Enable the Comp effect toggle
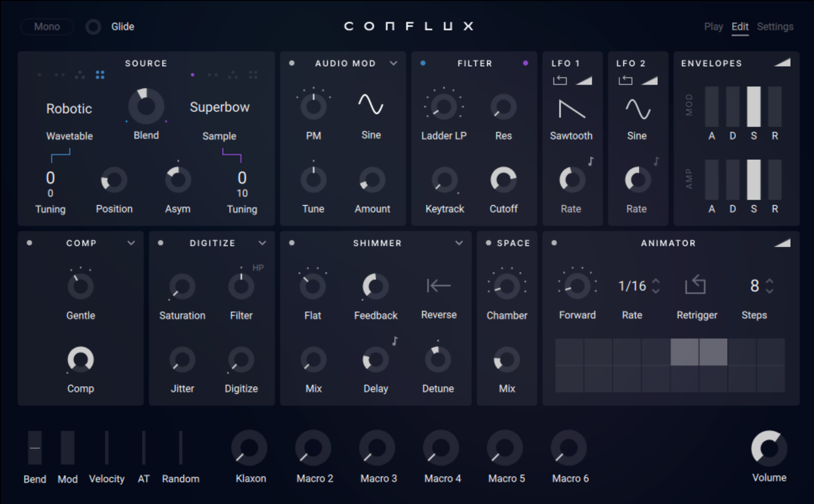 (x=30, y=243)
